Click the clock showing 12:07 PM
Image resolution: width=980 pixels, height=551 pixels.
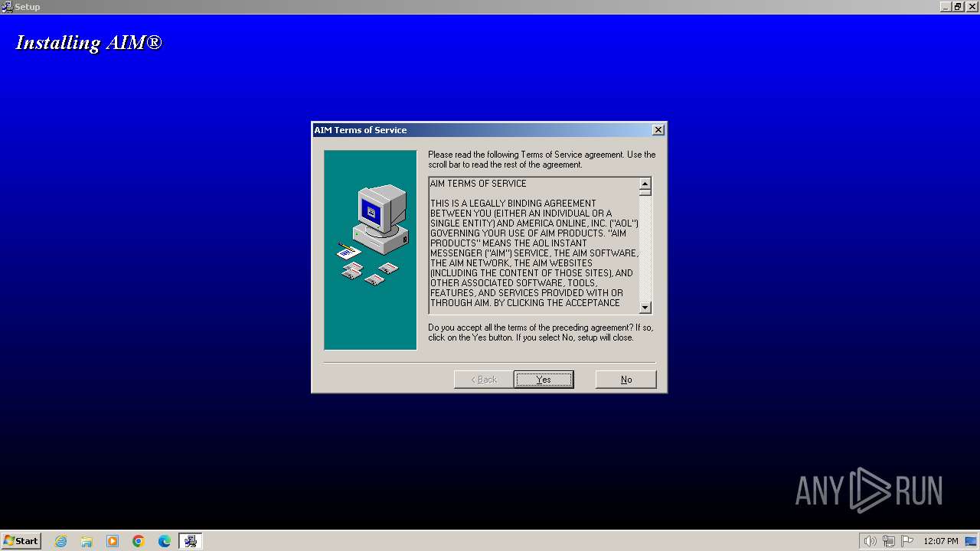click(941, 541)
